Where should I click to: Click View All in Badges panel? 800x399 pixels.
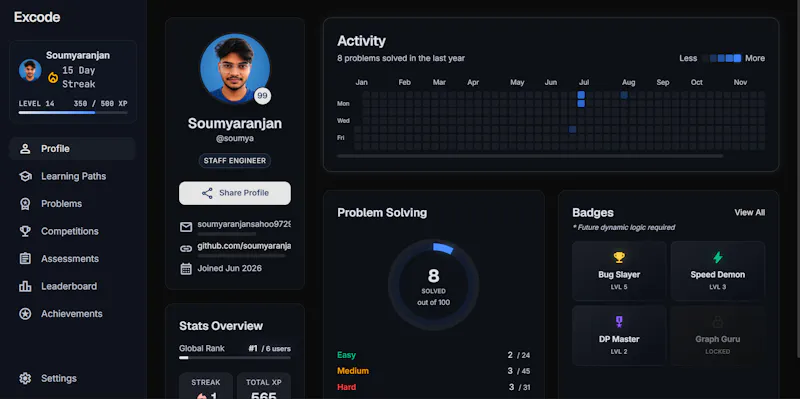click(x=749, y=213)
